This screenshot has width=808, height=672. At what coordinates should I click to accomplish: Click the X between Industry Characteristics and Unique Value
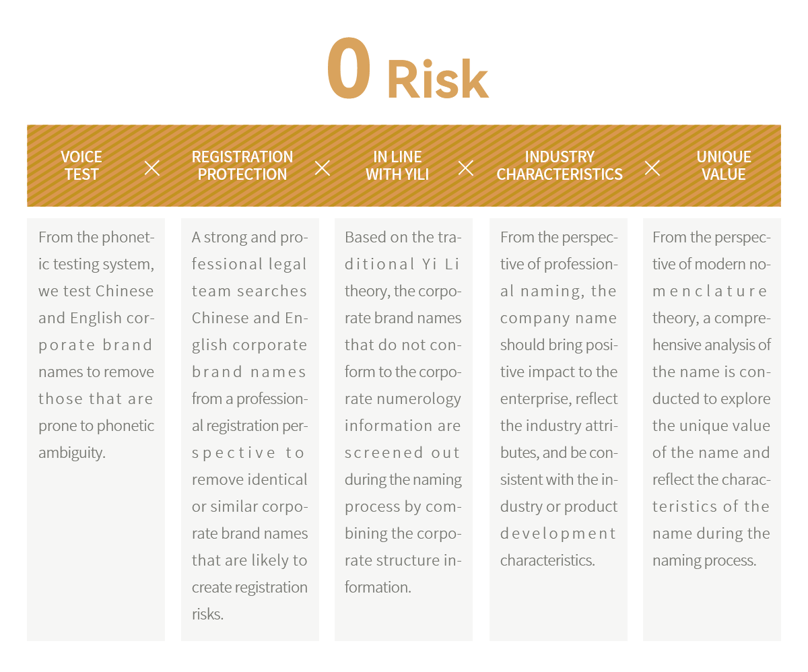(x=652, y=168)
